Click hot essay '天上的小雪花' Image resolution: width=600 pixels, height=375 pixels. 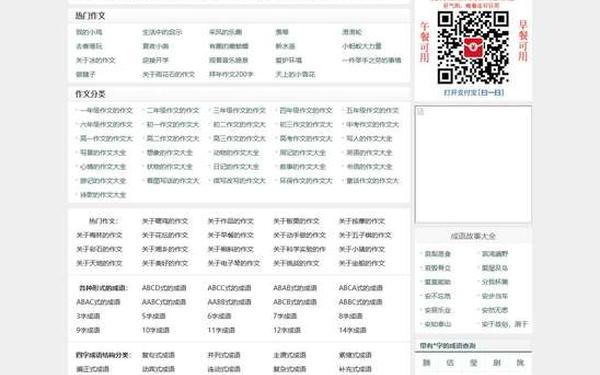coord(295,74)
